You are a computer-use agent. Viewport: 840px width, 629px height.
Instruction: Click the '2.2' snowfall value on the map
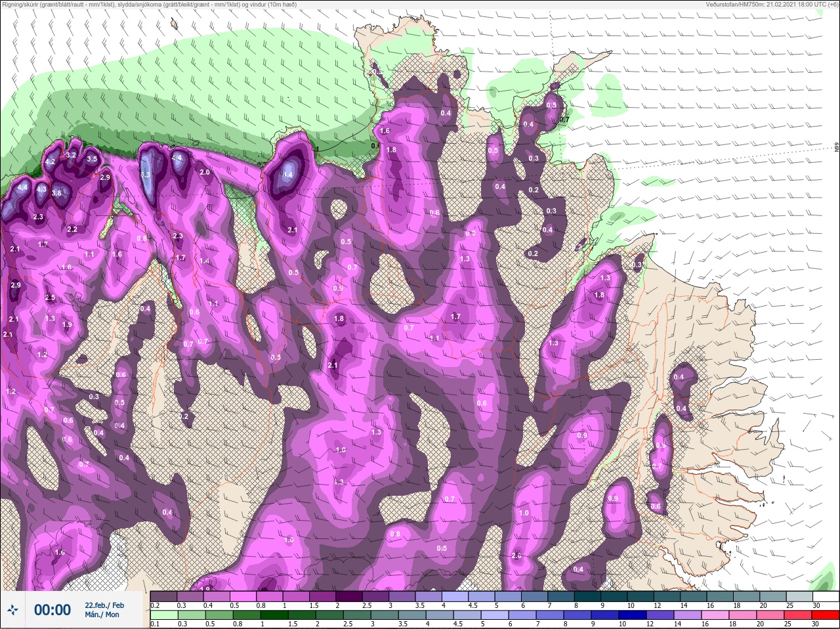point(72,229)
